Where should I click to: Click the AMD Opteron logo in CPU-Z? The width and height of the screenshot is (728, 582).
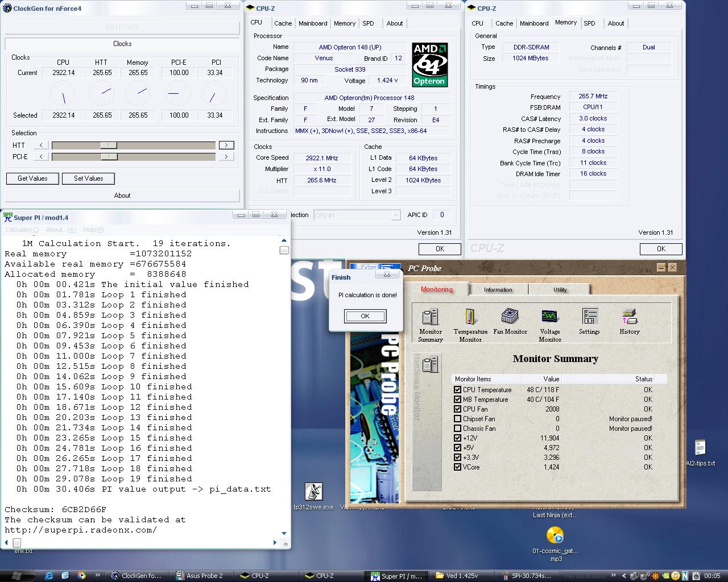tap(429, 65)
